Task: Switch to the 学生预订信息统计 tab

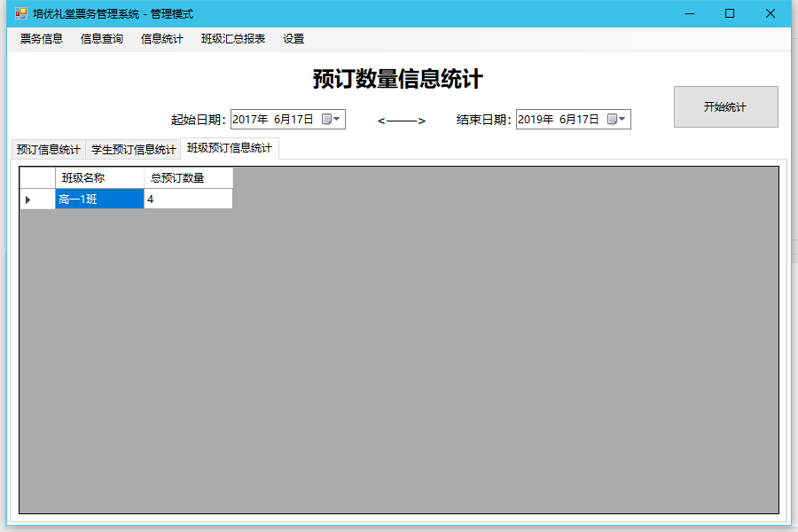Action: [x=133, y=150]
